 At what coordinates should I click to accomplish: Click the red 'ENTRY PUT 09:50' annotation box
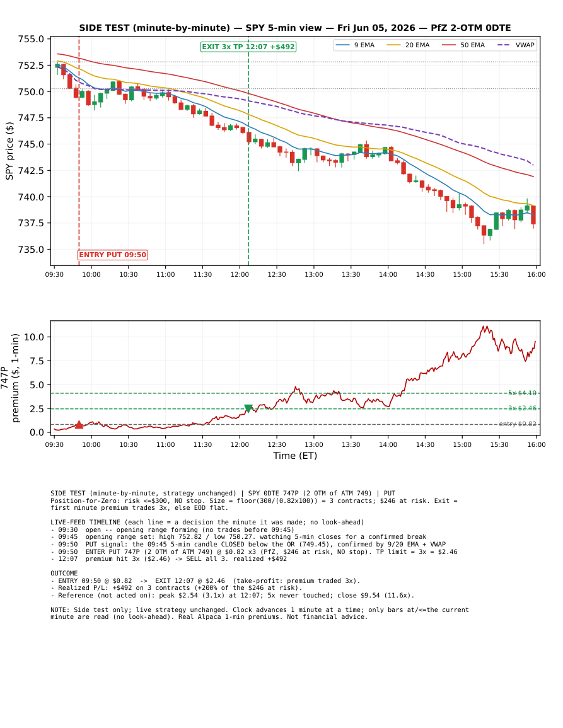[x=112, y=255]
